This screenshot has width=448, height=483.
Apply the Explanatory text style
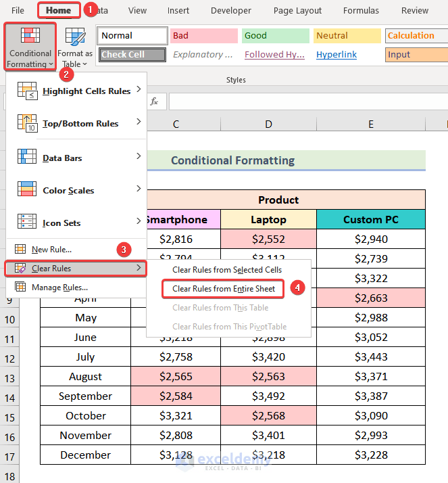pyautogui.click(x=203, y=55)
